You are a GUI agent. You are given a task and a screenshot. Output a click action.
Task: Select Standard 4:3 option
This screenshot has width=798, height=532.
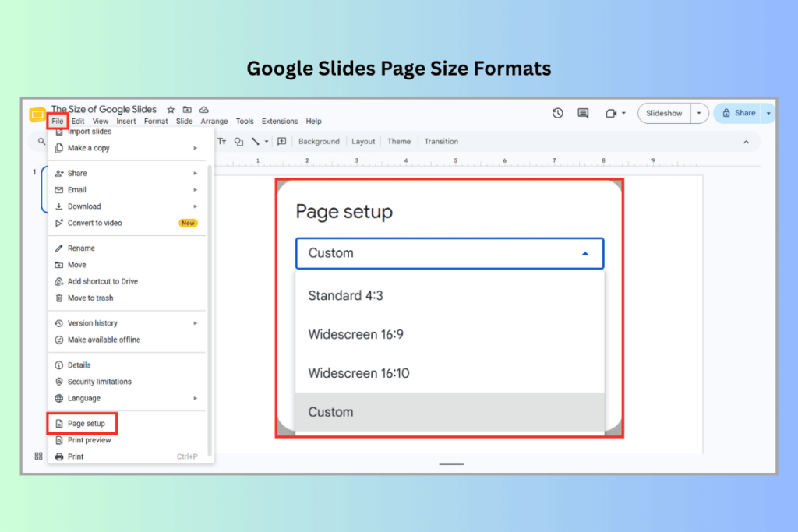coord(450,295)
